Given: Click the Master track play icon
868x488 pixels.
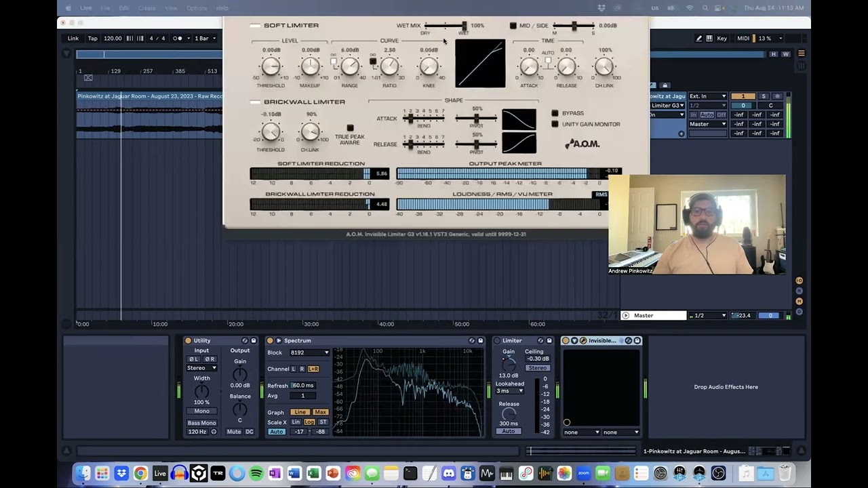Looking at the screenshot, I should pos(626,316).
